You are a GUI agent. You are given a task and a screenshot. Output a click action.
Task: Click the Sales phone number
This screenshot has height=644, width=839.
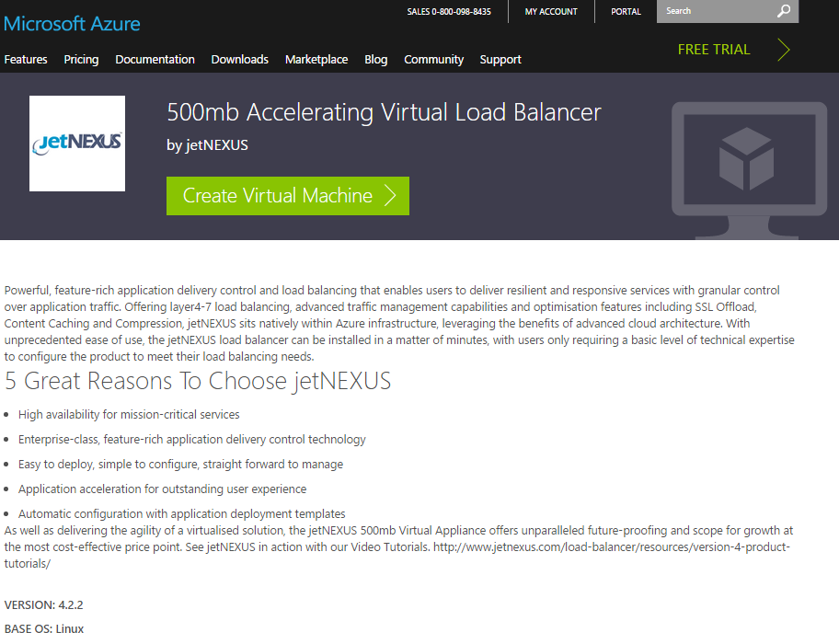(449, 11)
